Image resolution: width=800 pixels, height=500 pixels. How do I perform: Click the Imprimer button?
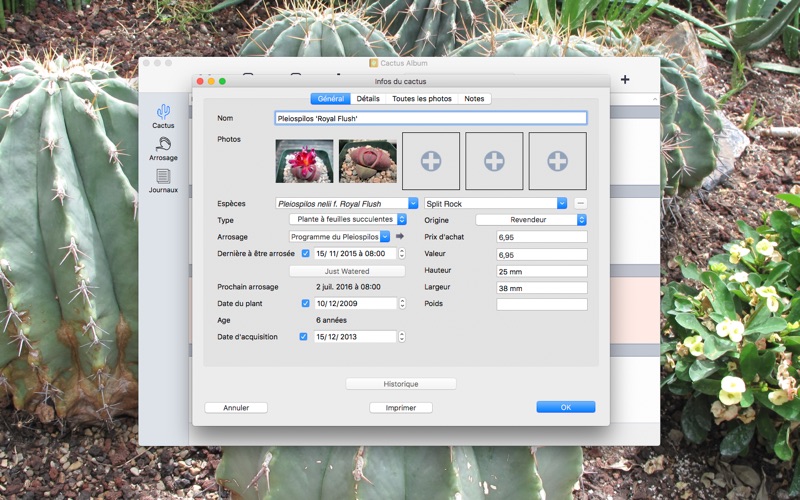coord(401,408)
